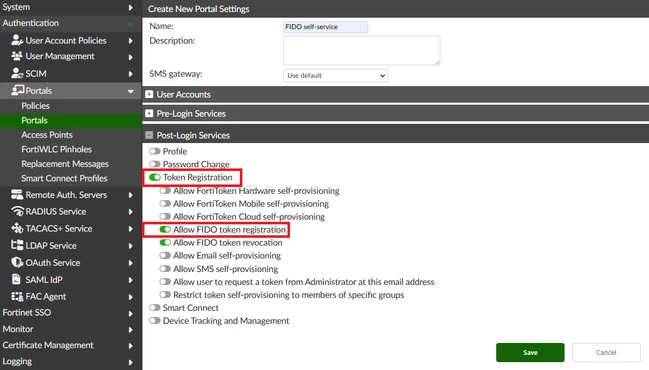
Task: Toggle Restrict token self-provisioning to groups
Action: (165, 295)
